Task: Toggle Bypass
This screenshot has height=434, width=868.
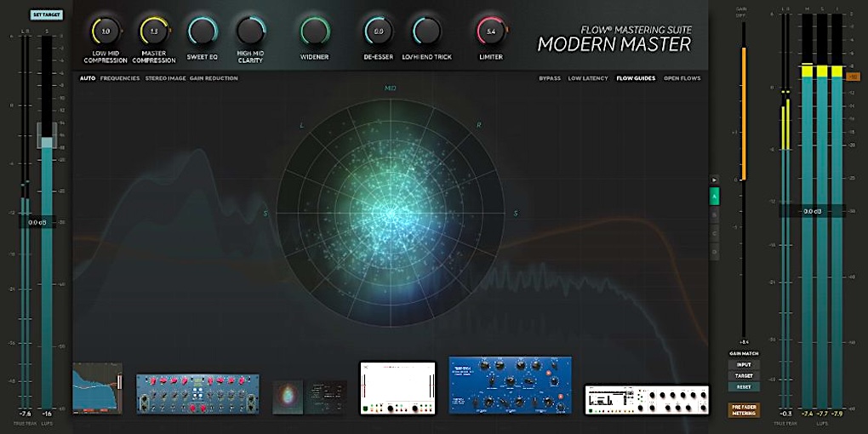Action: [x=550, y=78]
